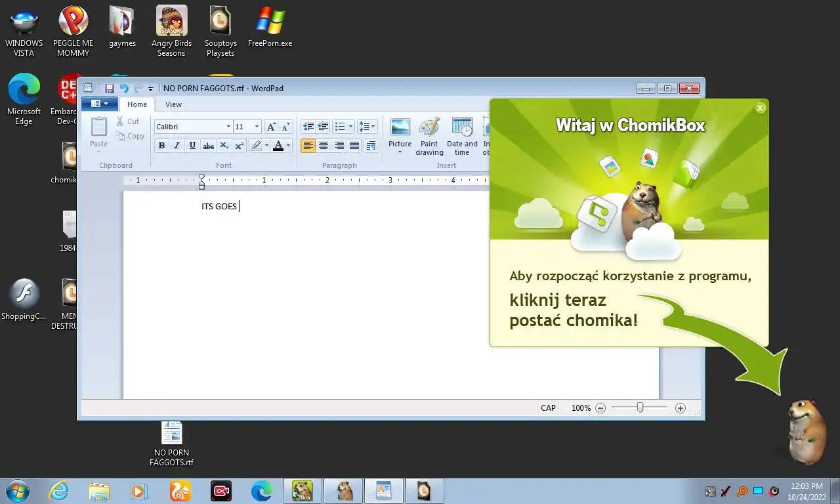
Task: Toggle Subscript formatting
Action: click(x=224, y=146)
